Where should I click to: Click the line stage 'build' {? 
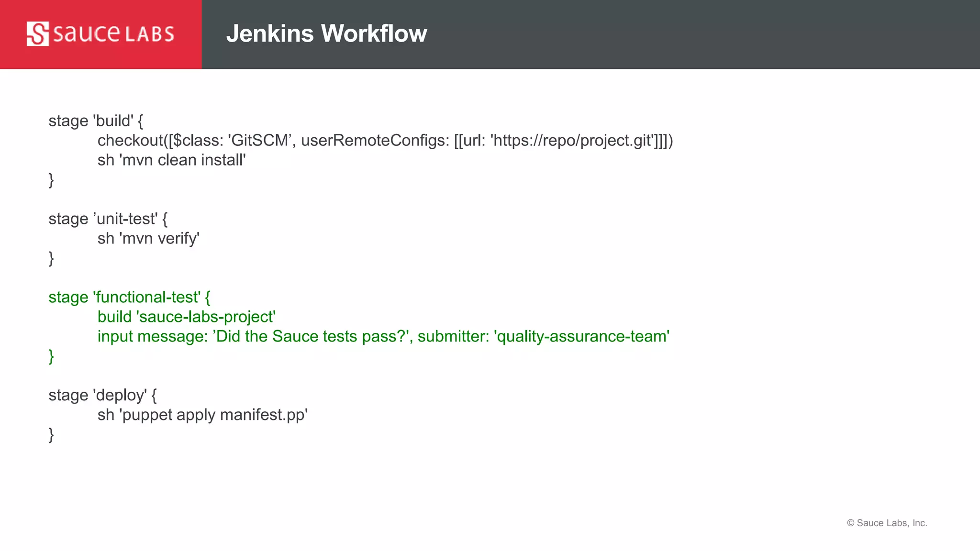(96, 121)
